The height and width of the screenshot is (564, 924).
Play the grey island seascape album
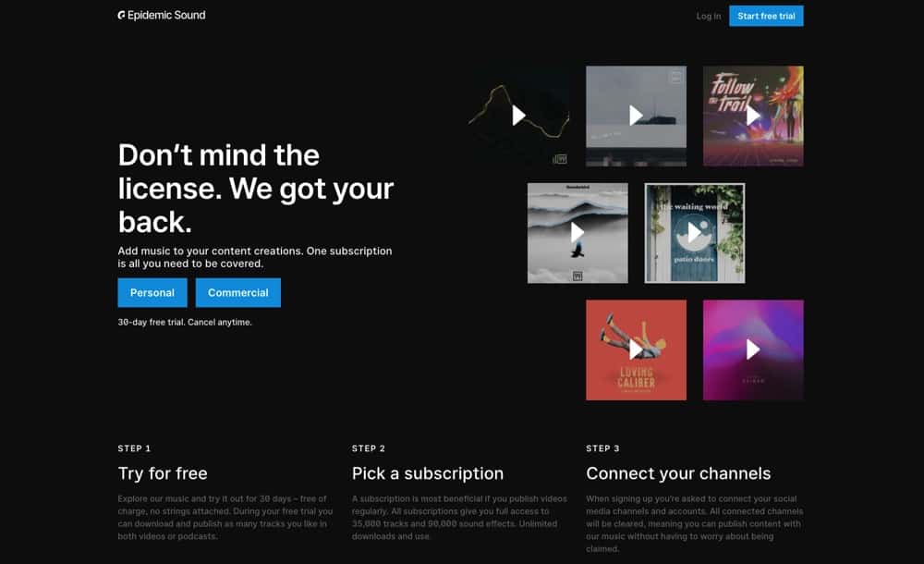(x=636, y=116)
